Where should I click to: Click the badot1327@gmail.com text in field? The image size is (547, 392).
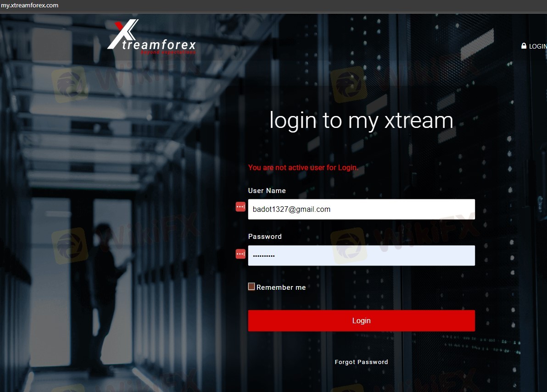[x=291, y=209]
